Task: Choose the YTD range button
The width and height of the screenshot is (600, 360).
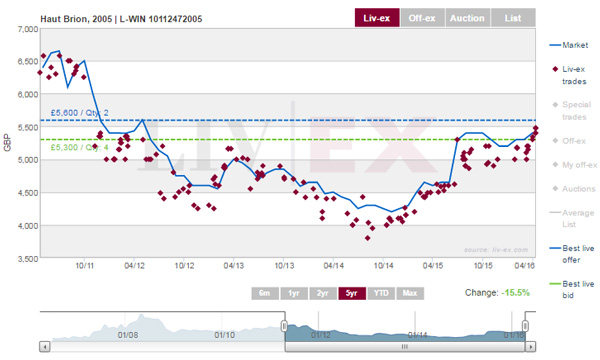Action: click(381, 293)
